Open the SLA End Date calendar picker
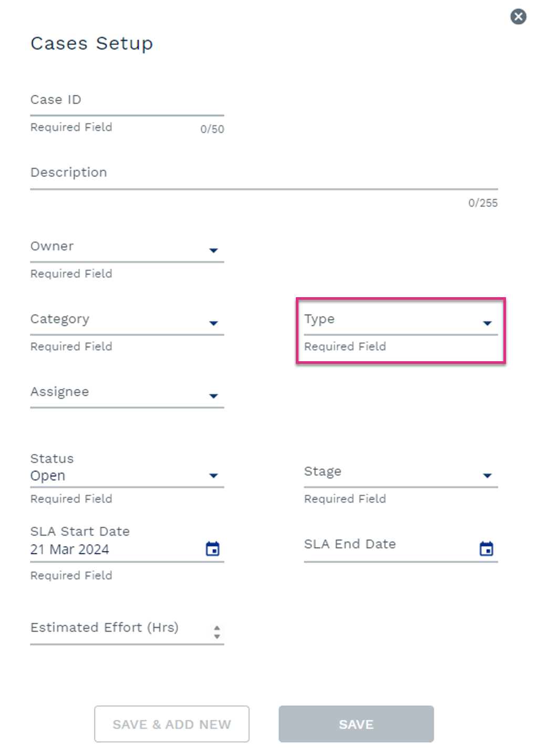Screen dimensions: 537x756 coord(487,549)
